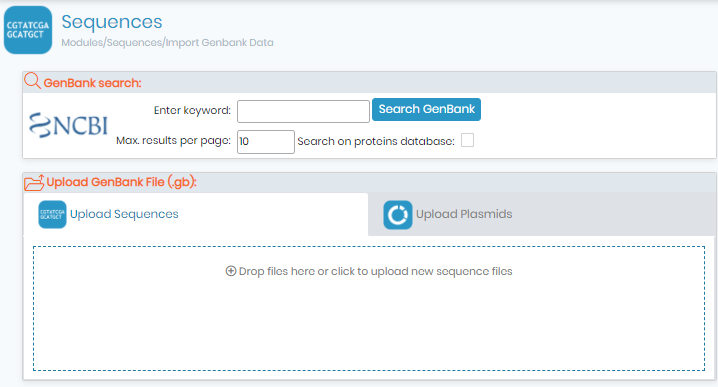Click the Search GenBank button

pyautogui.click(x=426, y=109)
